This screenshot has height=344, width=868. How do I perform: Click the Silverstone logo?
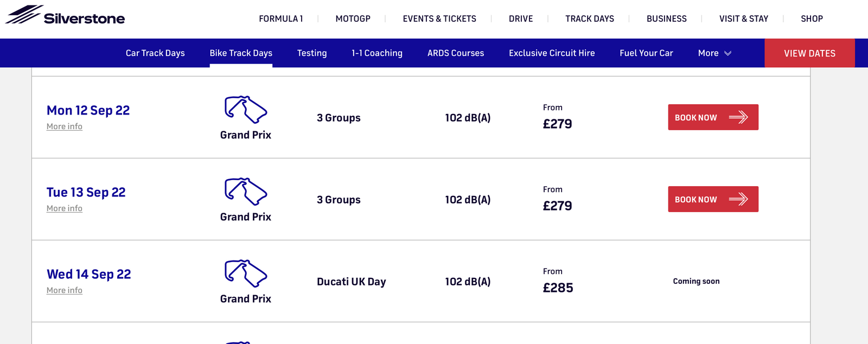[x=65, y=16]
